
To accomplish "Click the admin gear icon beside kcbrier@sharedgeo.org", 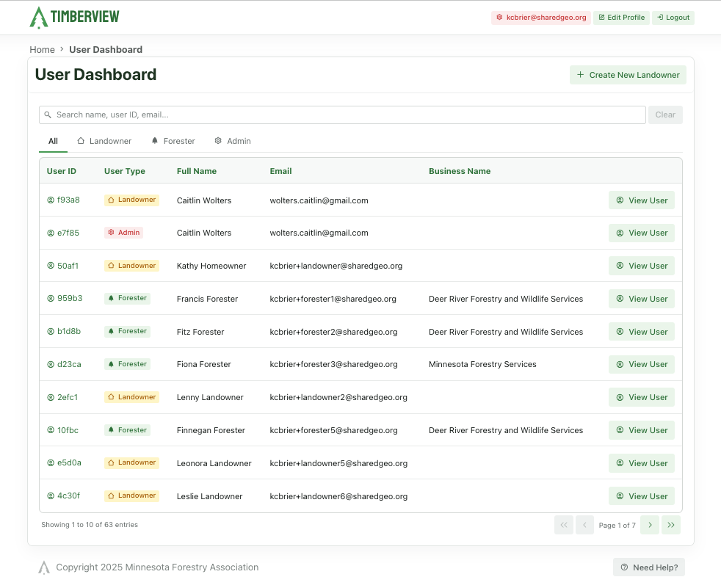I will pos(499,18).
